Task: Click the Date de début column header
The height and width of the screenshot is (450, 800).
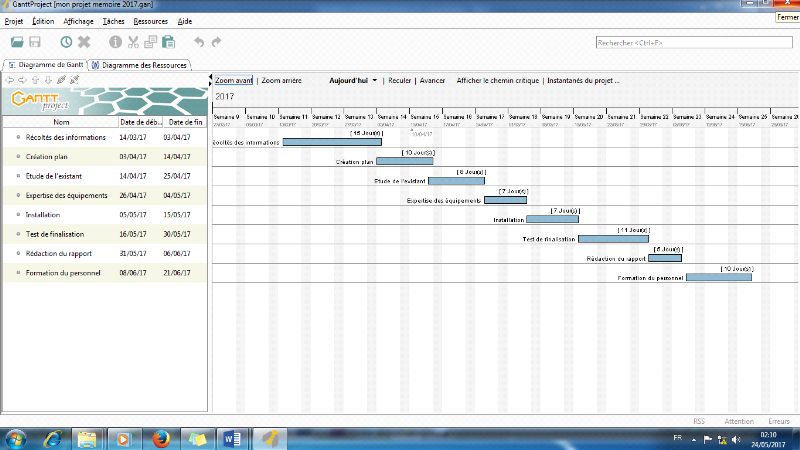Action: (140, 122)
